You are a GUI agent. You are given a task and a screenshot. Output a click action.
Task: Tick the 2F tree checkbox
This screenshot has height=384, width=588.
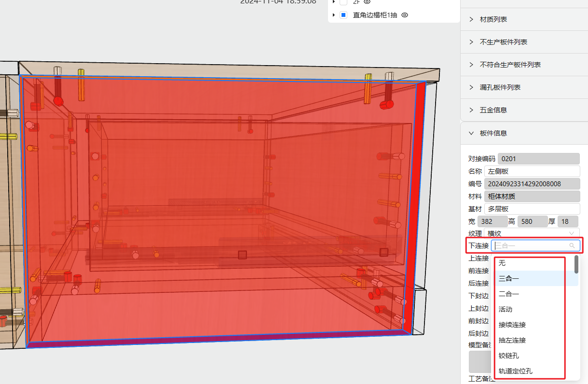pos(343,2)
